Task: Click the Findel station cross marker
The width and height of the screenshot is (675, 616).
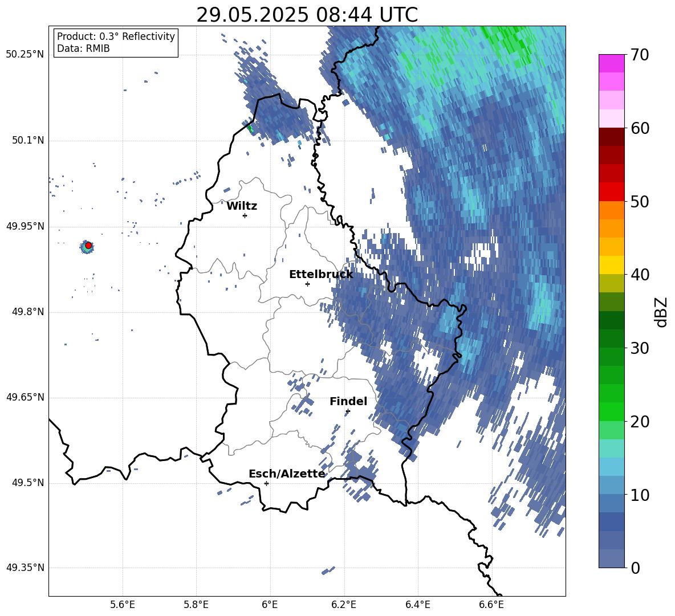Action: tap(348, 411)
